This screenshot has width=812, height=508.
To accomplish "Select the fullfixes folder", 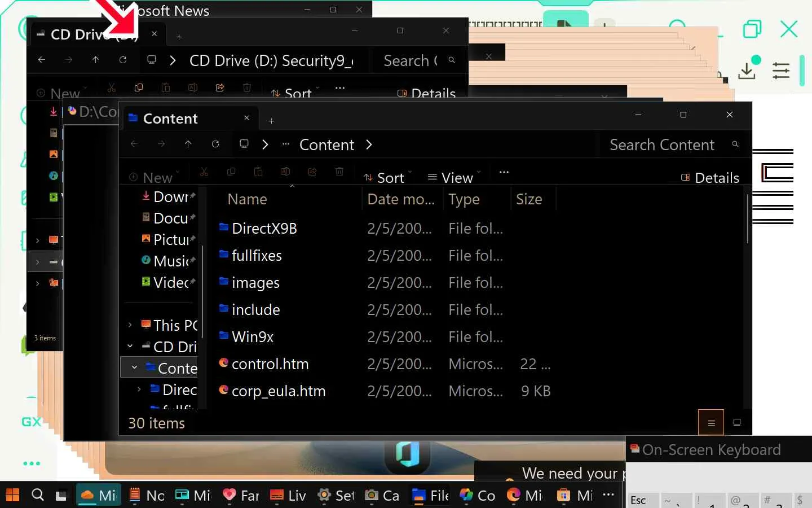I will pyautogui.click(x=257, y=256).
